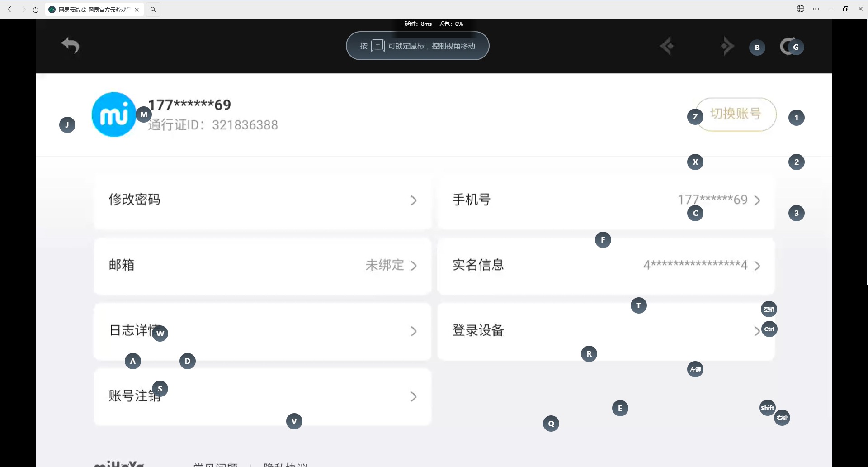Close the 网易云游戏 browser tab
The height and width of the screenshot is (467, 868).
pyautogui.click(x=137, y=10)
